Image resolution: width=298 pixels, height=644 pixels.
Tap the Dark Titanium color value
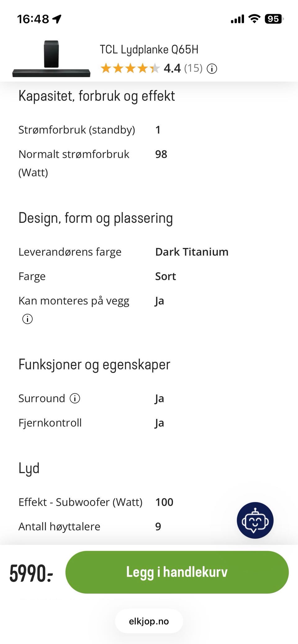pyautogui.click(x=192, y=252)
